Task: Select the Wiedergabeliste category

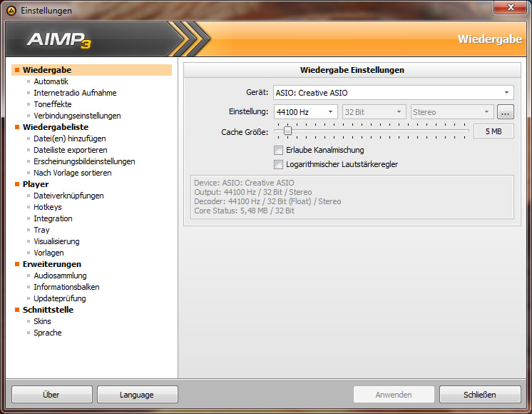Action: click(x=56, y=127)
